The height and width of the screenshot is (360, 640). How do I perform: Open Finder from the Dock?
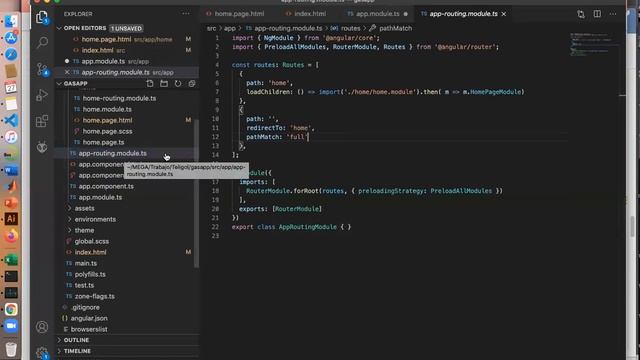(11, 22)
